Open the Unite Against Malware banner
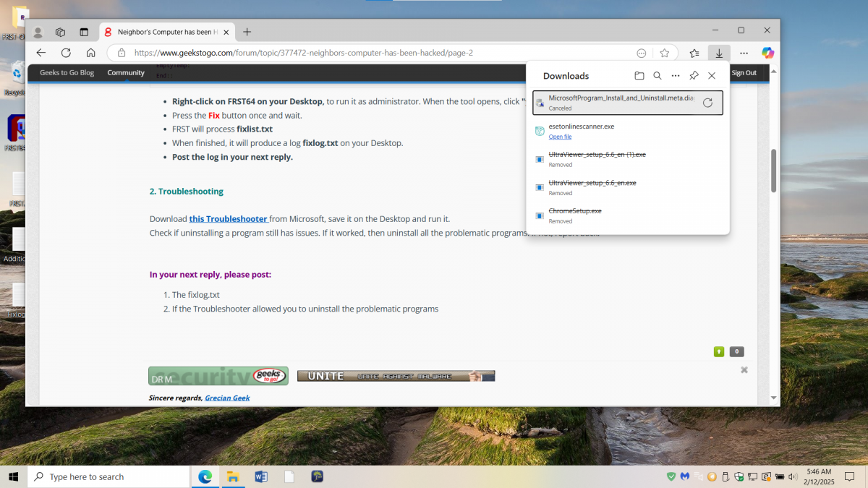 pos(396,376)
